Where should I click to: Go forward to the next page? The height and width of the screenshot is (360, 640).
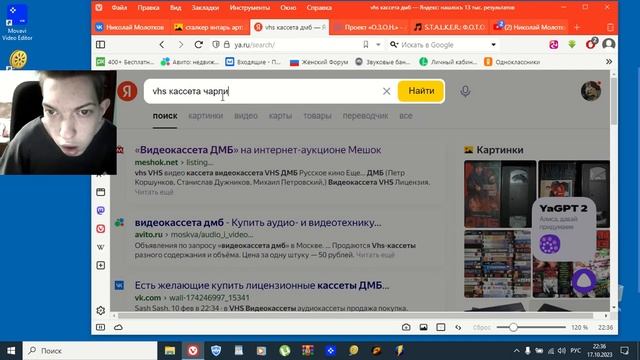click(180, 44)
